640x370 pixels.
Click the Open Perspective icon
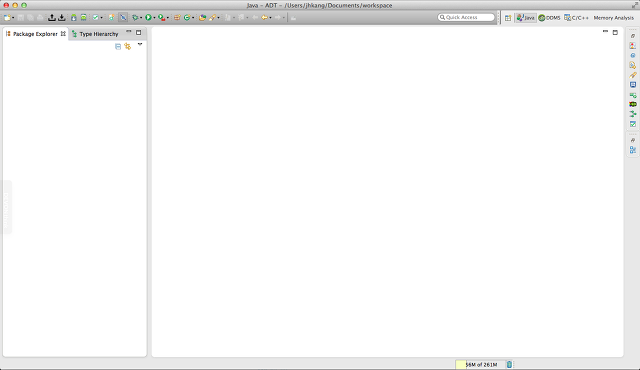point(508,18)
